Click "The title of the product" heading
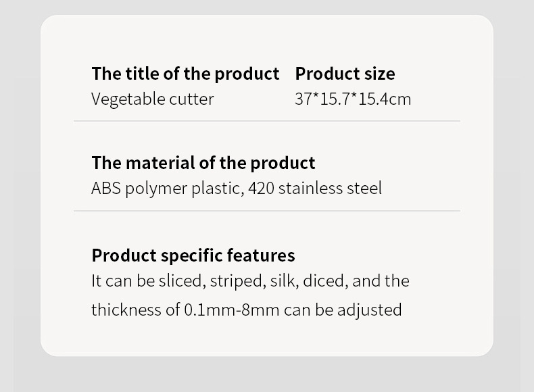Image resolution: width=534 pixels, height=392 pixels. pyautogui.click(x=185, y=74)
